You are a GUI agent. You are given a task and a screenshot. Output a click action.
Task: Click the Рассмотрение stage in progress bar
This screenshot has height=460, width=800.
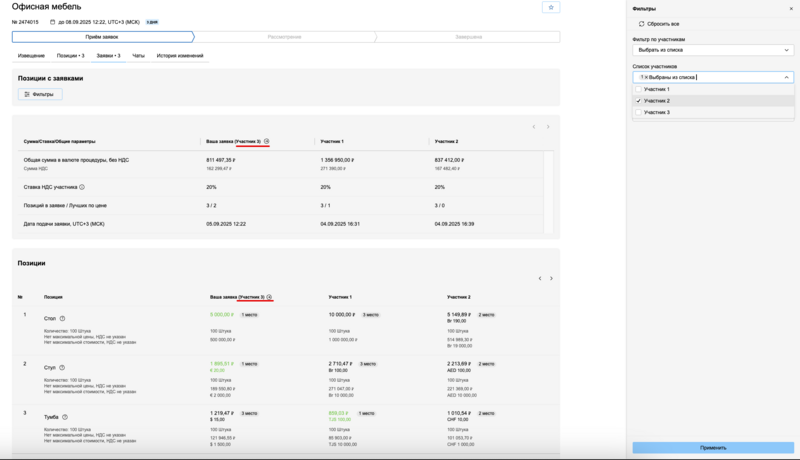pyautogui.click(x=283, y=37)
